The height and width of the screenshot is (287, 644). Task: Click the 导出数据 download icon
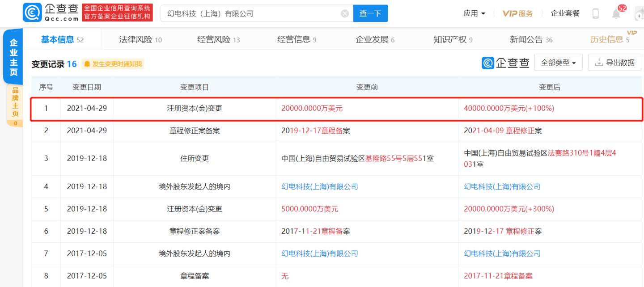click(x=600, y=62)
